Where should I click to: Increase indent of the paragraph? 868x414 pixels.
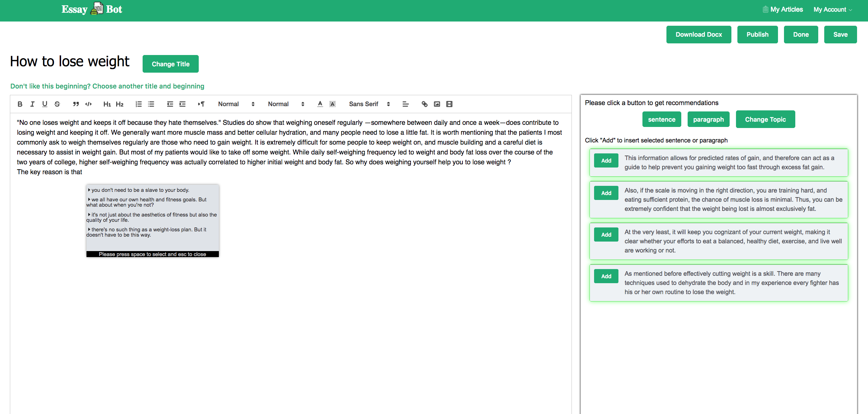point(182,104)
